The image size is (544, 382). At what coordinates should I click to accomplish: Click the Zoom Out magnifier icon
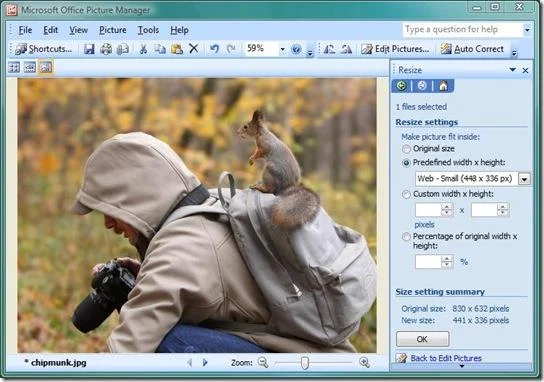pos(263,363)
